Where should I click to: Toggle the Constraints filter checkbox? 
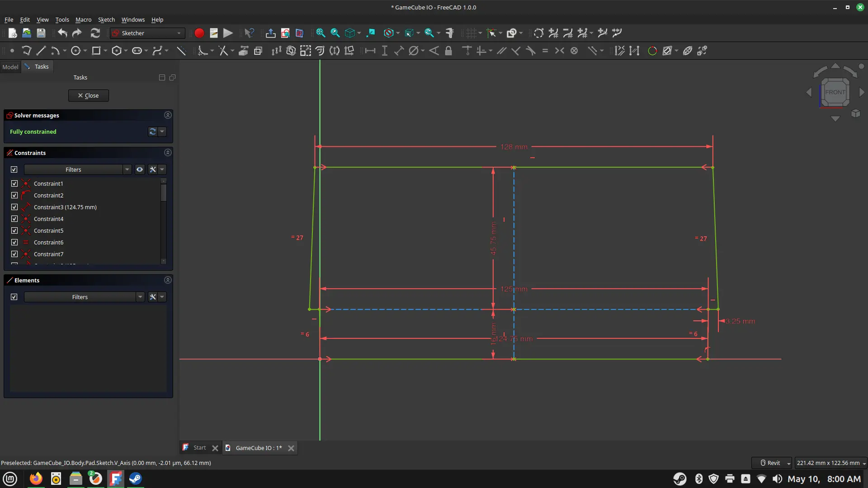14,169
